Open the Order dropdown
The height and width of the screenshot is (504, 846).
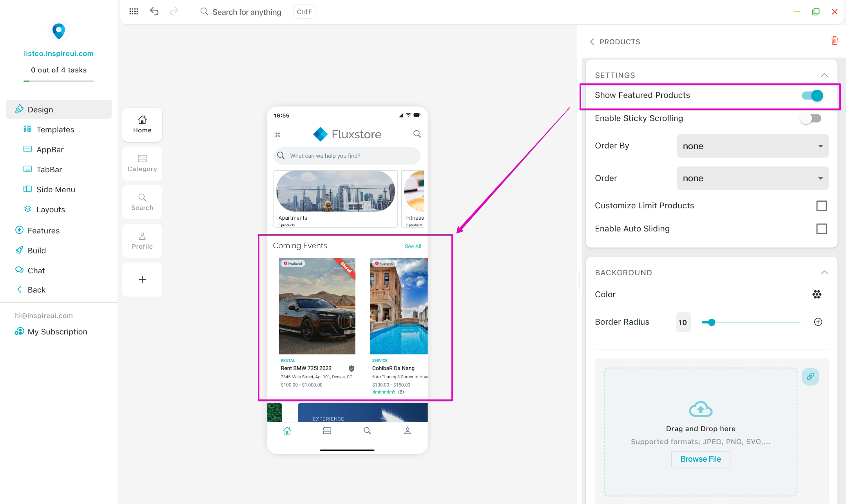tap(752, 178)
